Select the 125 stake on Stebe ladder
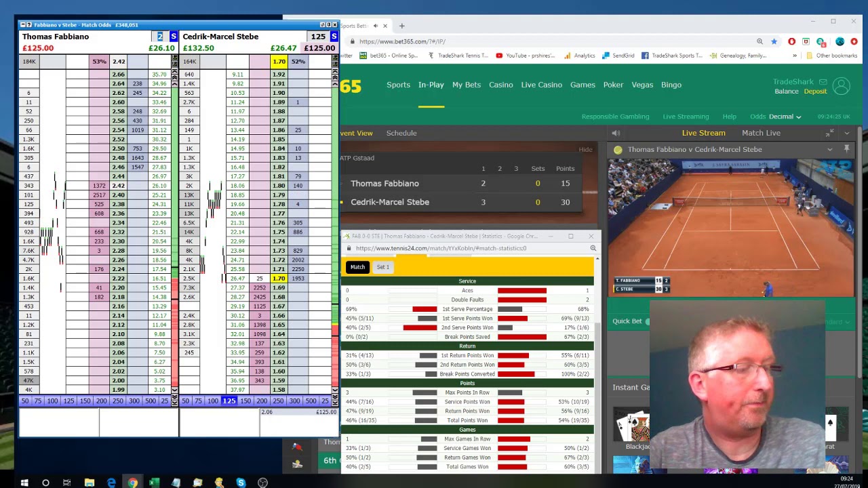 (229, 401)
